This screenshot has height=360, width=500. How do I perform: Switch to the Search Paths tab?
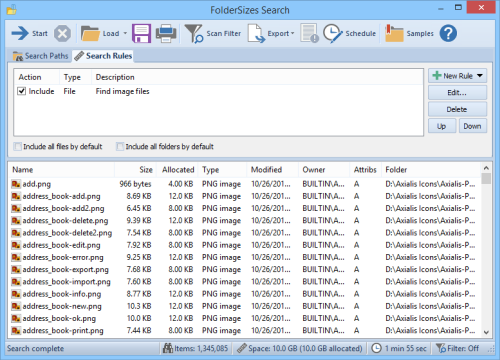coord(41,56)
